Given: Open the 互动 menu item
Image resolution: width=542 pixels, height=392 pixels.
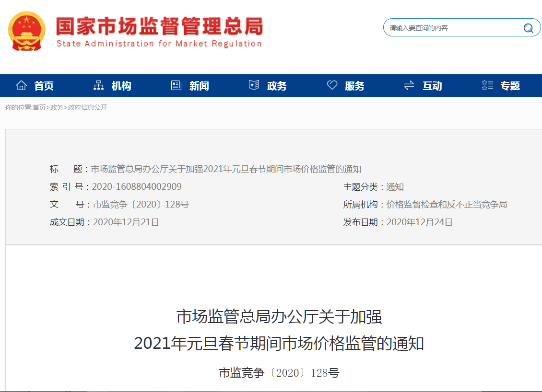Looking at the screenshot, I should [433, 86].
